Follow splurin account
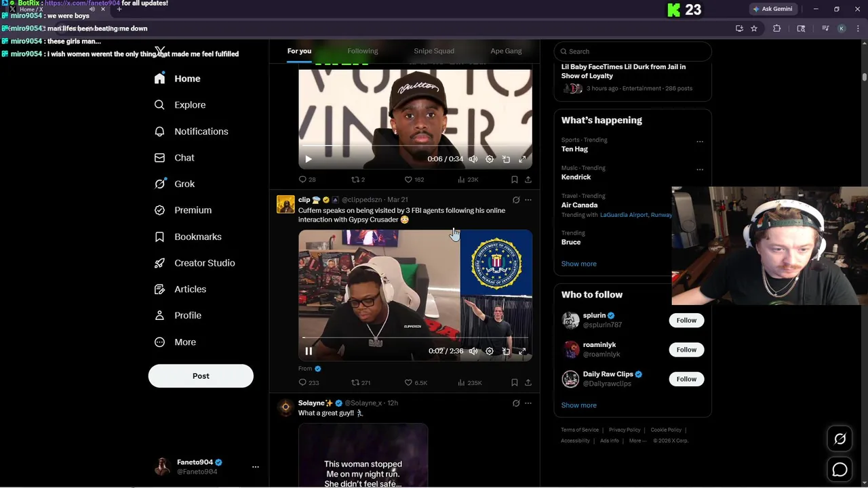868x488 pixels. point(686,321)
